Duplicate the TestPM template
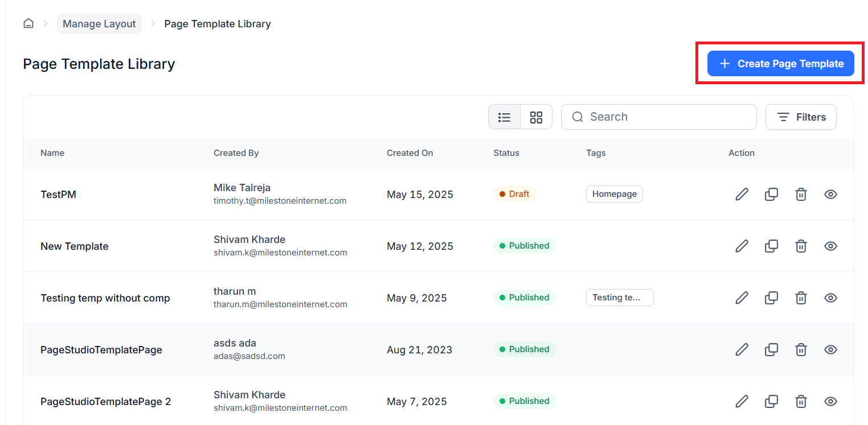The height and width of the screenshot is (425, 868). 772,195
